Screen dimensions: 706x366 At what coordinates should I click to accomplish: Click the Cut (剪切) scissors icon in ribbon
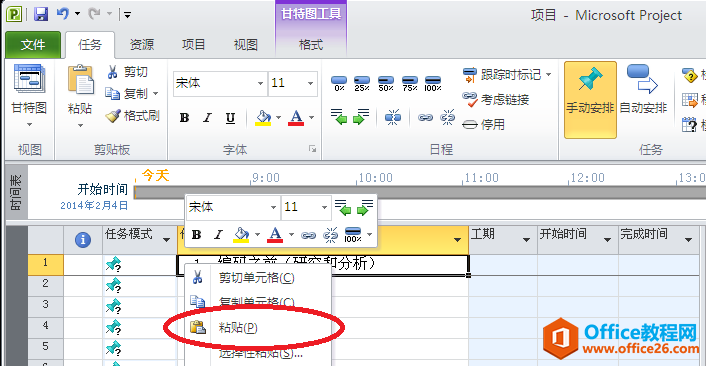click(x=113, y=72)
